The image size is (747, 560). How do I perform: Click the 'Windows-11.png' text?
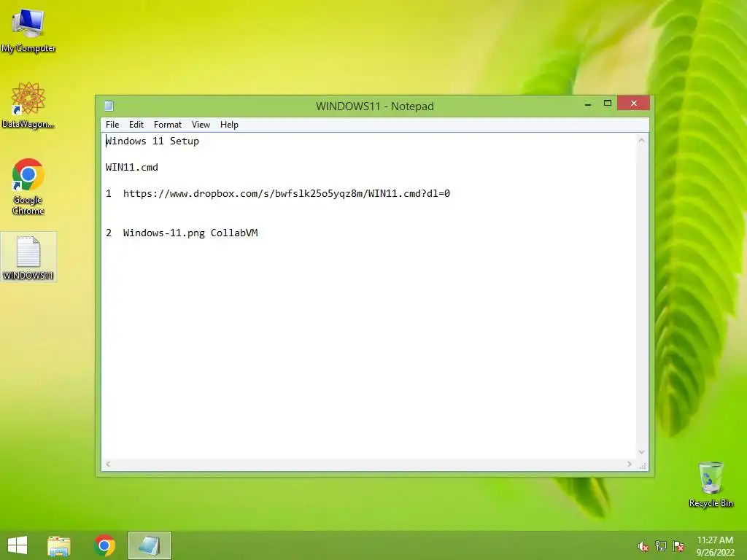point(164,233)
